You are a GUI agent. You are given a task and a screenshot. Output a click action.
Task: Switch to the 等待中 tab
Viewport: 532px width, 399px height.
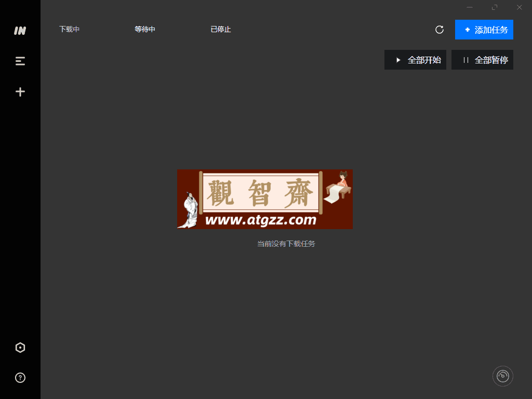click(x=145, y=29)
